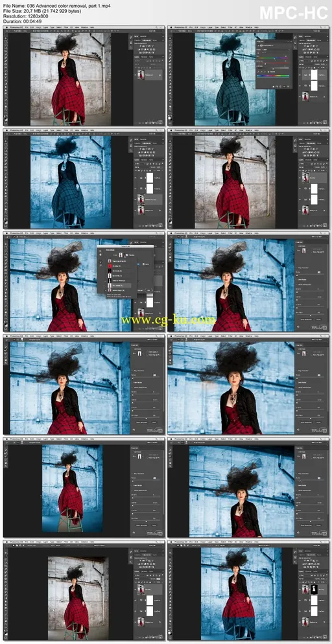Select the top layer thumbnail in the small gray-wall frame

click(x=141, y=590)
